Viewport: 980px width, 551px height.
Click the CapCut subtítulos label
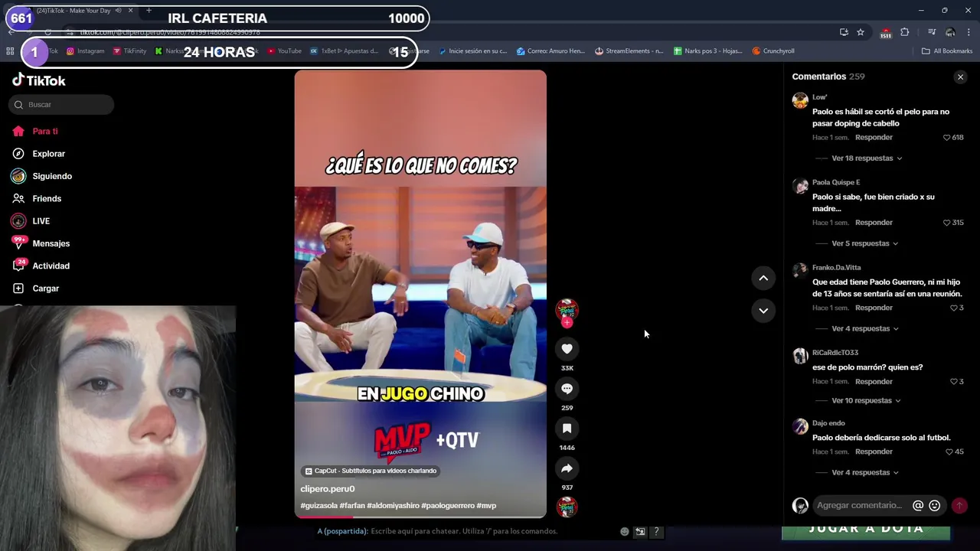371,471
